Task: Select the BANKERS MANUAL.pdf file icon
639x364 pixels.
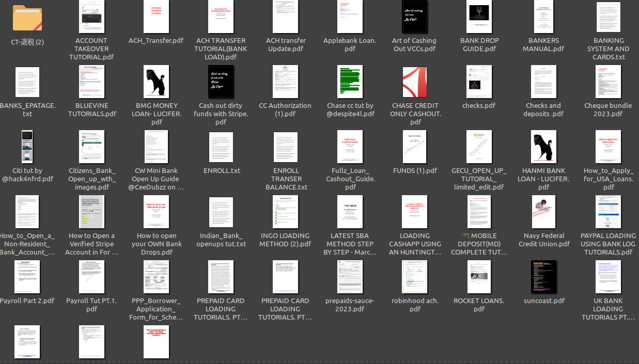Action: (x=543, y=17)
